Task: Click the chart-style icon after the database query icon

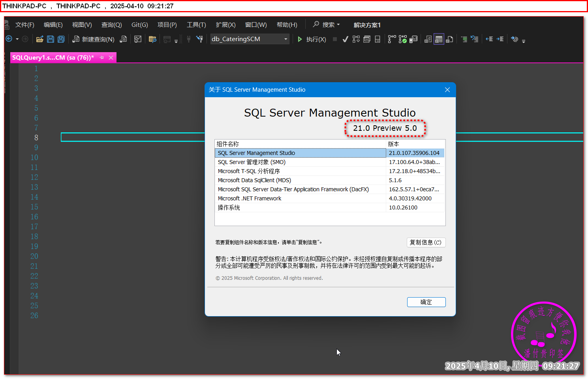Action: pyautogui.click(x=138, y=39)
